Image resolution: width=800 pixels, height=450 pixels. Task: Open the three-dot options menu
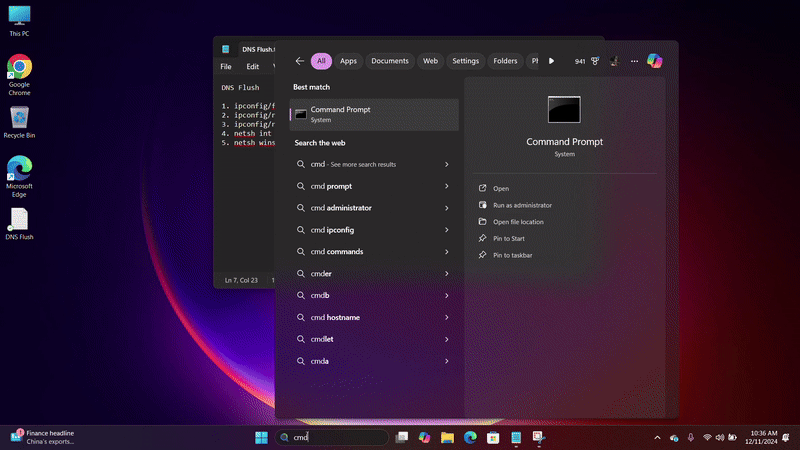pyautogui.click(x=634, y=61)
